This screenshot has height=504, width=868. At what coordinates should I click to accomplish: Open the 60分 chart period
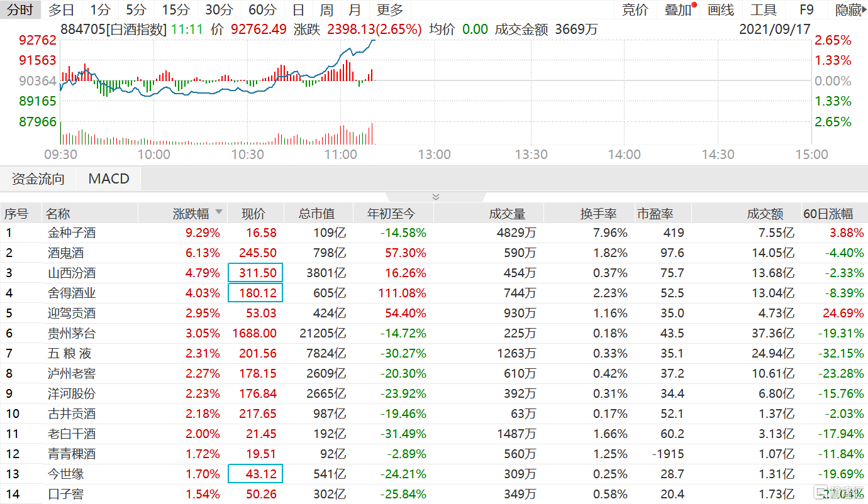[x=262, y=9]
